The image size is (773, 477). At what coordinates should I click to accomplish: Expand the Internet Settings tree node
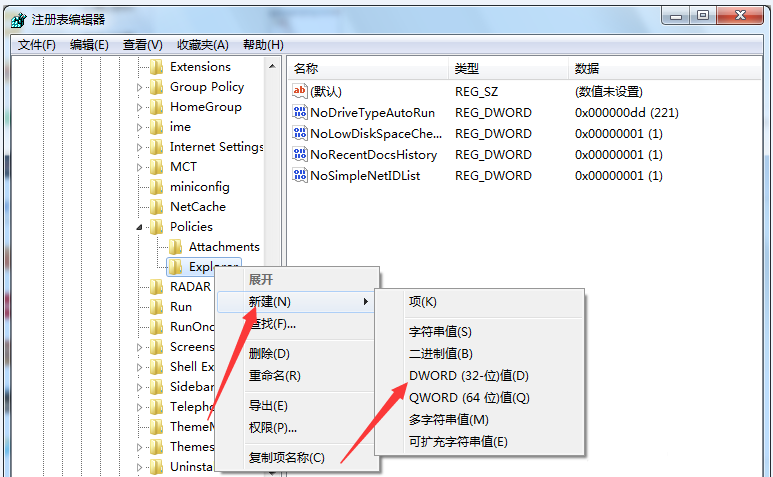pyautogui.click(x=139, y=147)
